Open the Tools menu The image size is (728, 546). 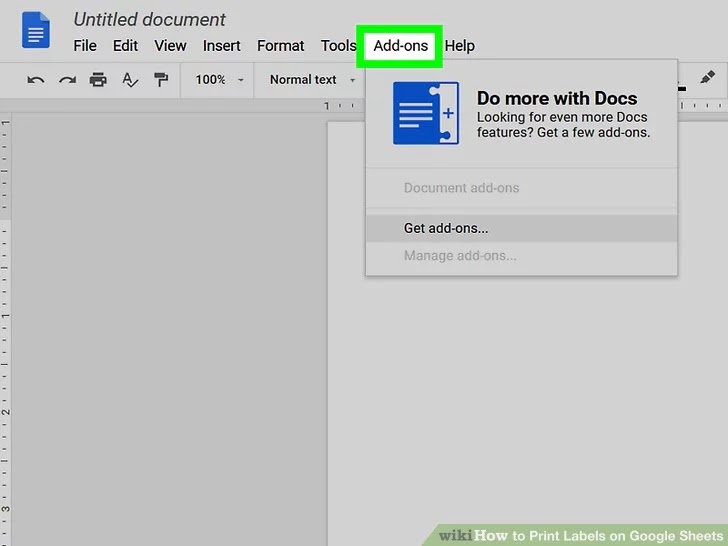(x=338, y=46)
